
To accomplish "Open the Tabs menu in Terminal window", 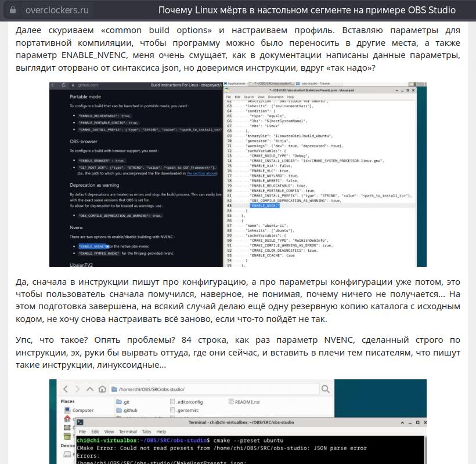I will point(146,432).
